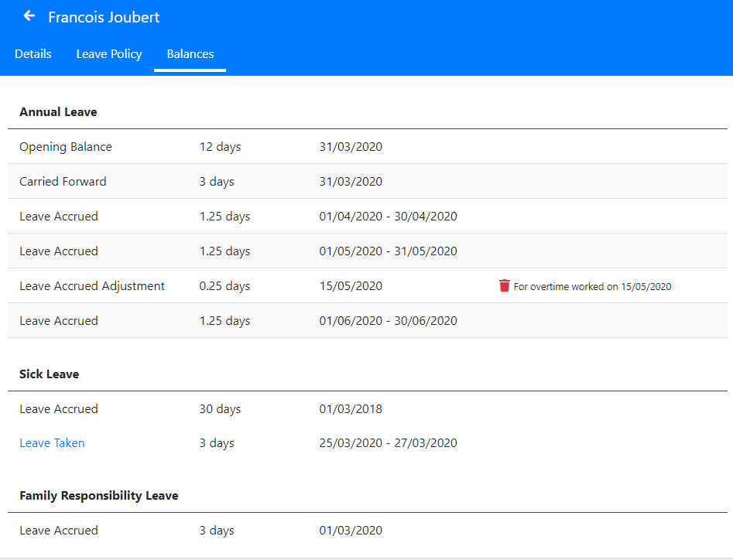Click the 30 days sick leave accrued value
Image resolution: width=733 pixels, height=560 pixels.
pyautogui.click(x=220, y=409)
